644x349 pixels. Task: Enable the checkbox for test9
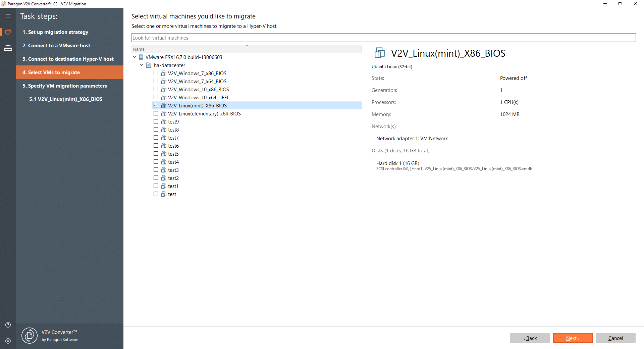156,121
